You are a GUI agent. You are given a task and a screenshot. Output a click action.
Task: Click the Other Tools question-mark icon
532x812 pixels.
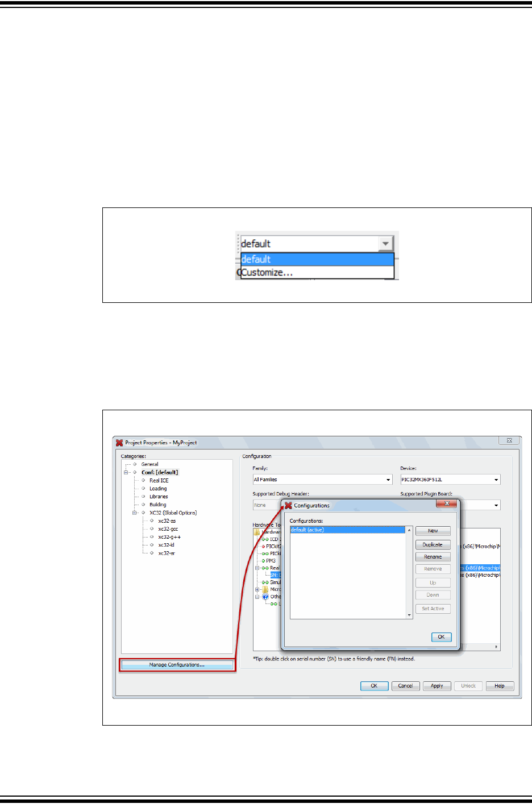tap(265, 597)
